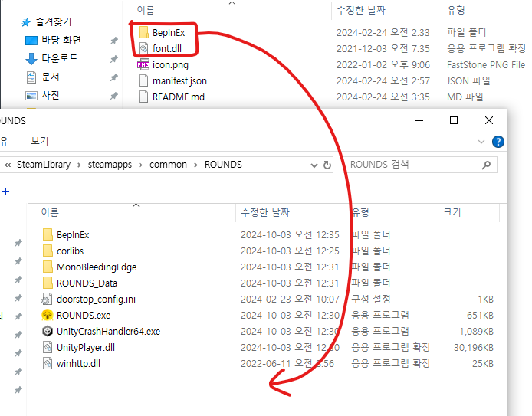Select the MonoBleedingEdge folder icon
Screen dimensions: 532x416
pyautogui.click(x=48, y=267)
